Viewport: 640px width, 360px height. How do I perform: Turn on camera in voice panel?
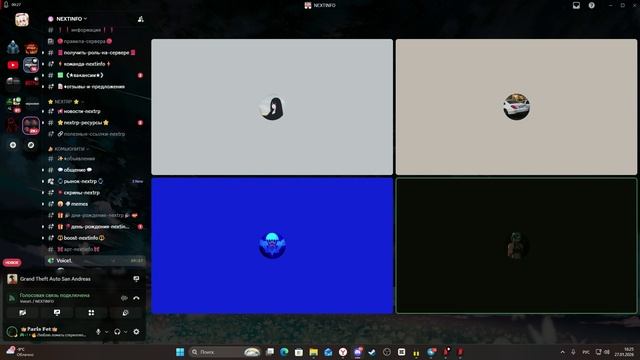[22, 313]
